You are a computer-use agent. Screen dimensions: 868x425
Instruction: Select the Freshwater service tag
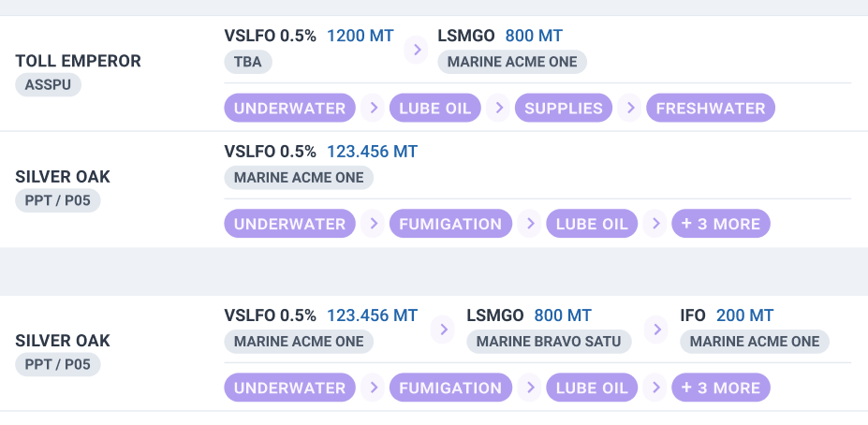tap(711, 108)
